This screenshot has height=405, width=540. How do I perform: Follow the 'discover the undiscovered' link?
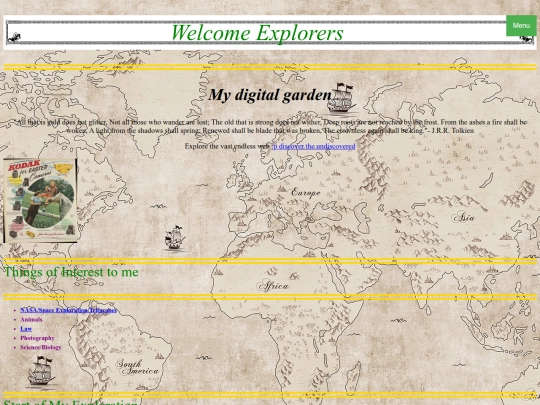[x=314, y=146]
